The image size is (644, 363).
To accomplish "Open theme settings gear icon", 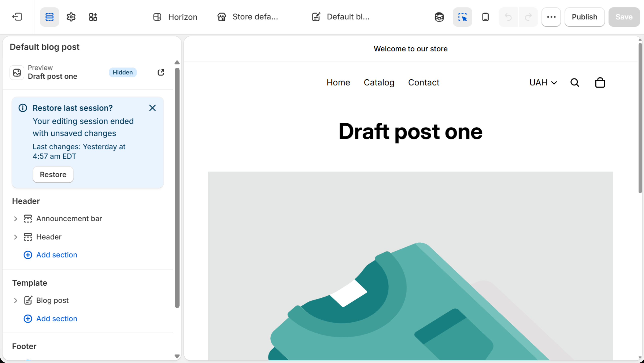I will [71, 17].
